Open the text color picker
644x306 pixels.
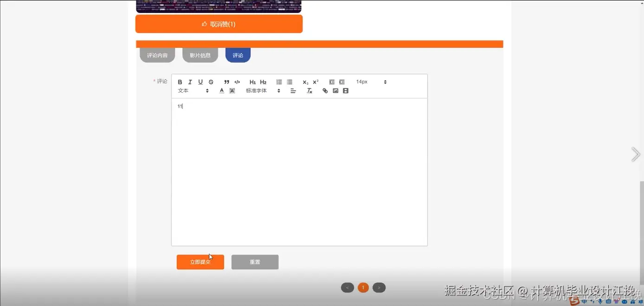coord(222,91)
